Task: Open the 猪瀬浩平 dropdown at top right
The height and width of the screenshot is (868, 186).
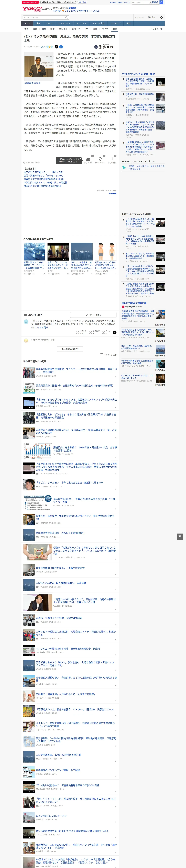Action: coord(154,2)
